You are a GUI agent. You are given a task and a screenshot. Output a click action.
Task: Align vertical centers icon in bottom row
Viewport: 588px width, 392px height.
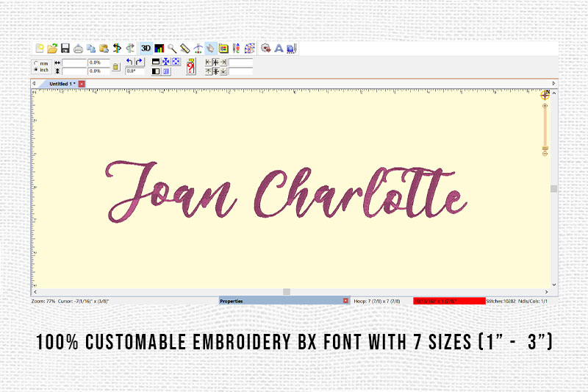[216, 71]
